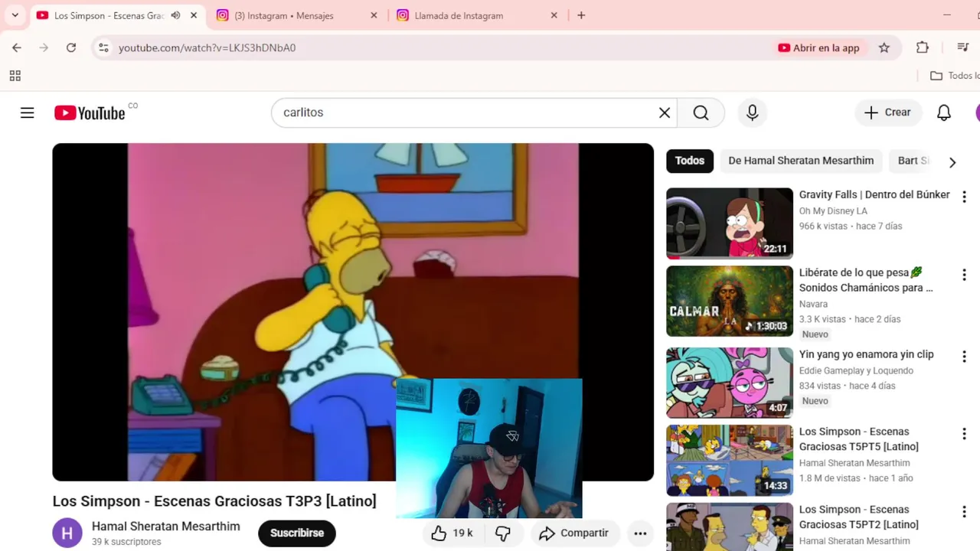Click the Compartir share button
This screenshot has height=551, width=980.
574,533
